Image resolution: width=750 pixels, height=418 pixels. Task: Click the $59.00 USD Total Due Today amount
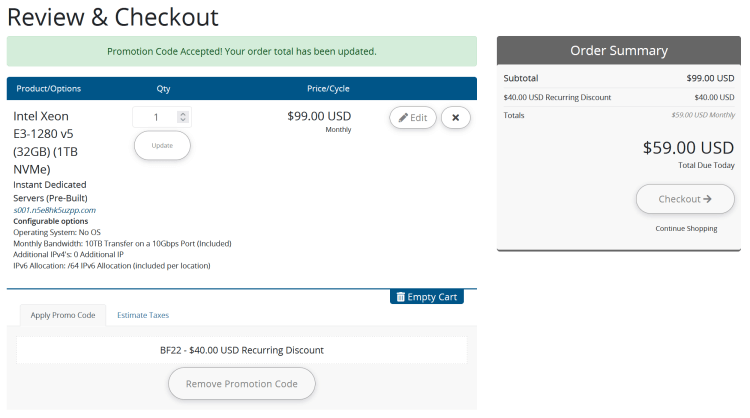pyautogui.click(x=688, y=148)
